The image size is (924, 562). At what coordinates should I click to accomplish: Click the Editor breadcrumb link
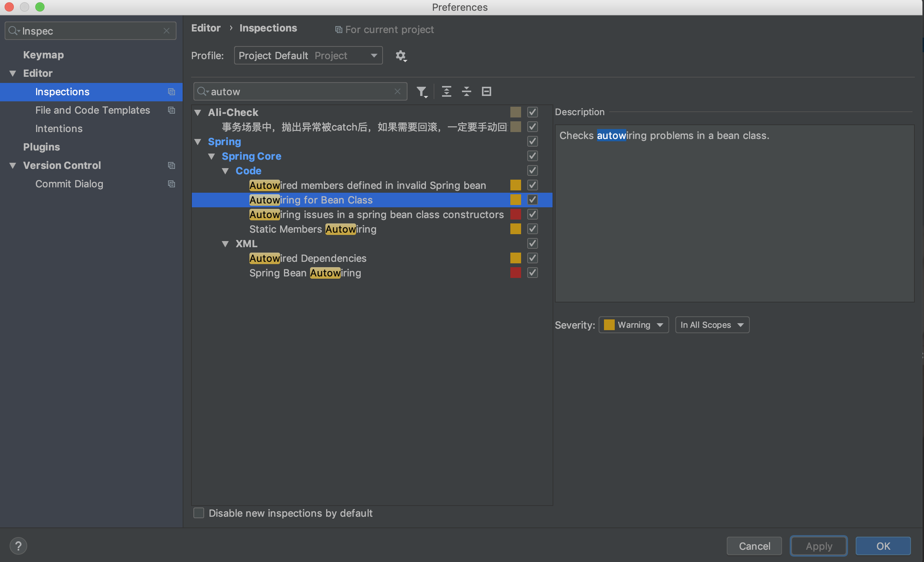click(206, 28)
